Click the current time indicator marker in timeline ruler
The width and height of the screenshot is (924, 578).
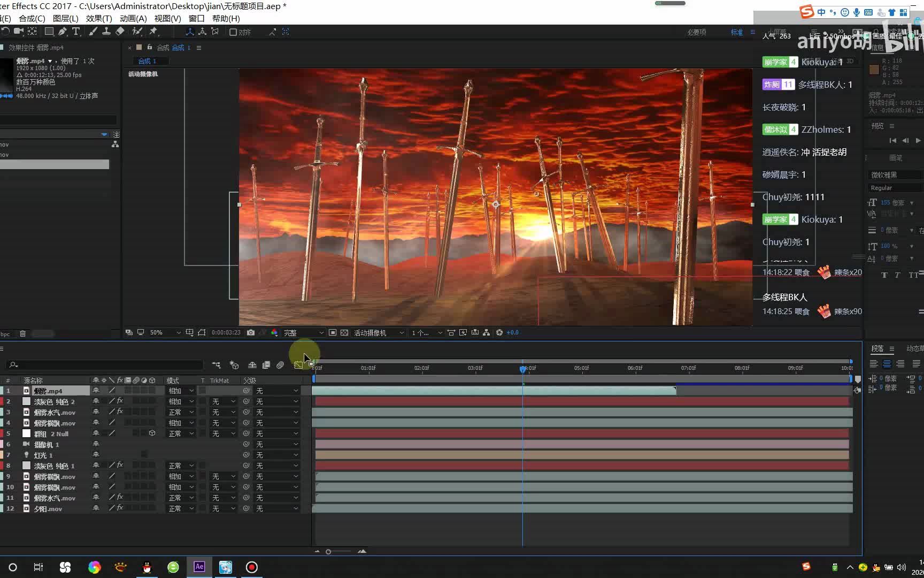pos(522,369)
